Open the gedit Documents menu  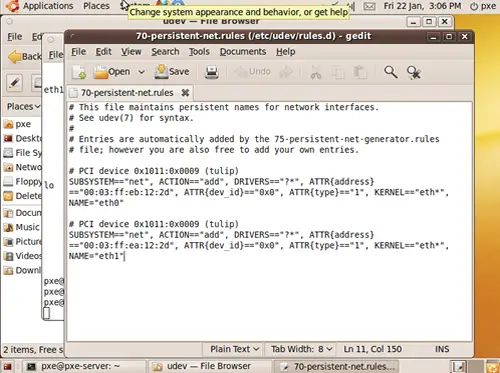tap(243, 52)
